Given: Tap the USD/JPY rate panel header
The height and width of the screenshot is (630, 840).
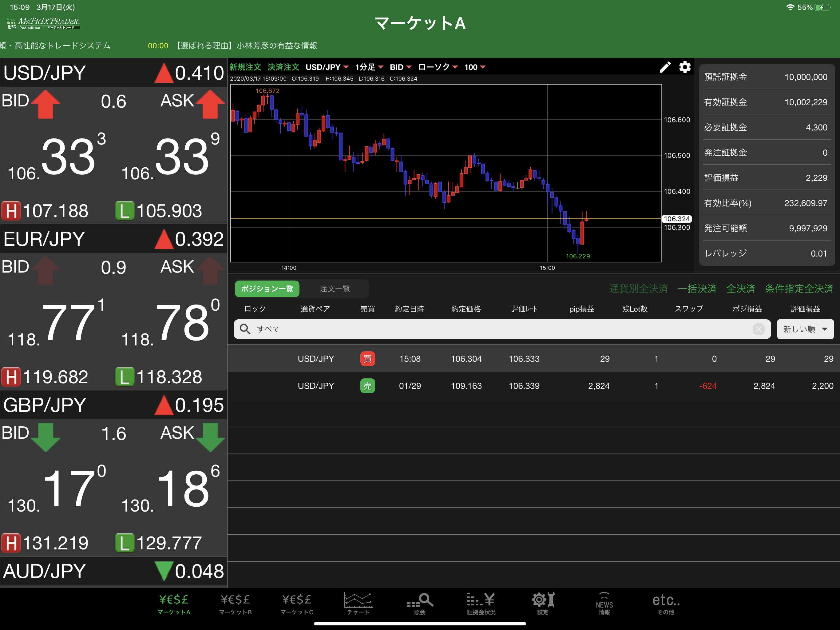Looking at the screenshot, I should (x=113, y=73).
